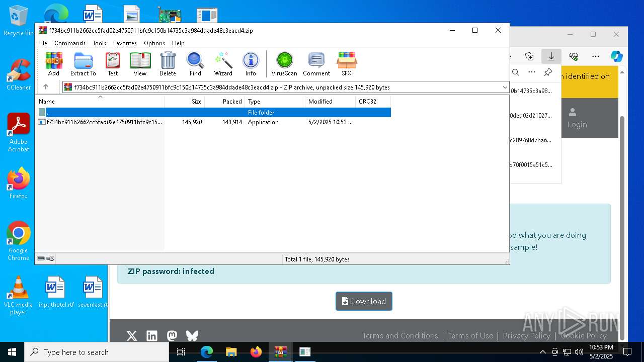
Task: Click the Edge browser essentials heart icon
Action: (574, 56)
